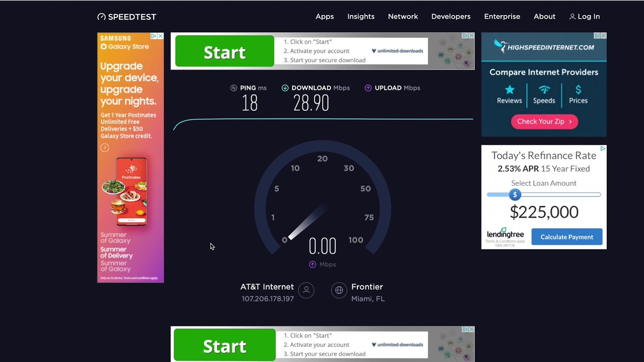Screen dimensions: 644x362
Task: Click the Prices dollar icon
Action: [x=578, y=89]
